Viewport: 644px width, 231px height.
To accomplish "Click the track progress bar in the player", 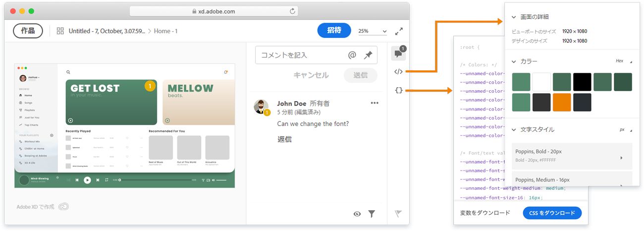I will [155, 180].
